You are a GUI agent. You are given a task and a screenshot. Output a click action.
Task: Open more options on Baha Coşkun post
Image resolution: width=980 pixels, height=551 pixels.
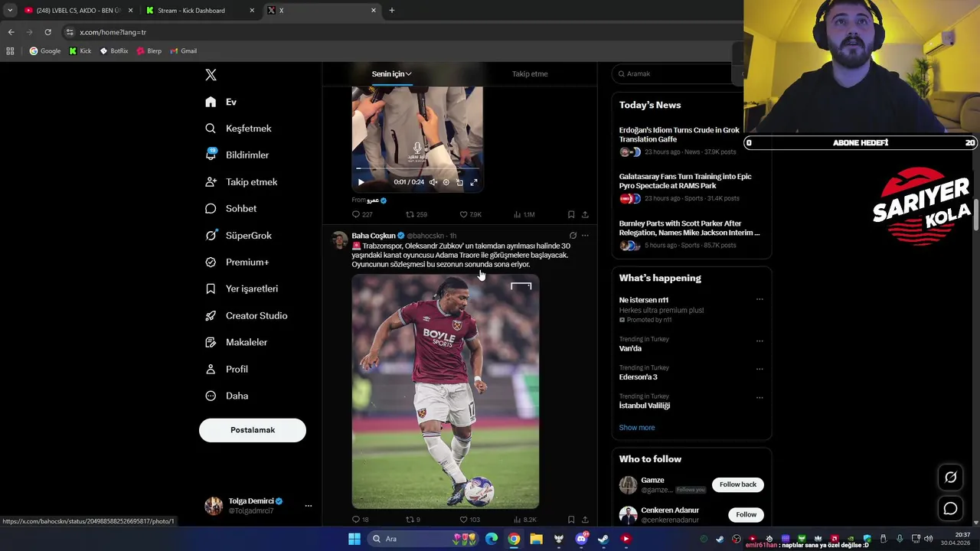(x=585, y=236)
